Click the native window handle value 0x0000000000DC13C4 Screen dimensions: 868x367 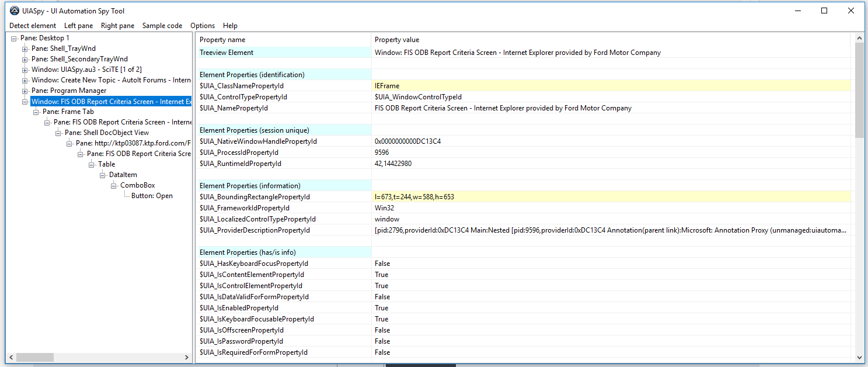(x=407, y=141)
